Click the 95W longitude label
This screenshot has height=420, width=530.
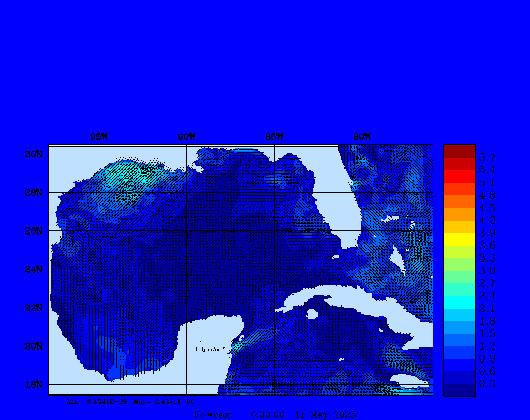[x=99, y=137]
